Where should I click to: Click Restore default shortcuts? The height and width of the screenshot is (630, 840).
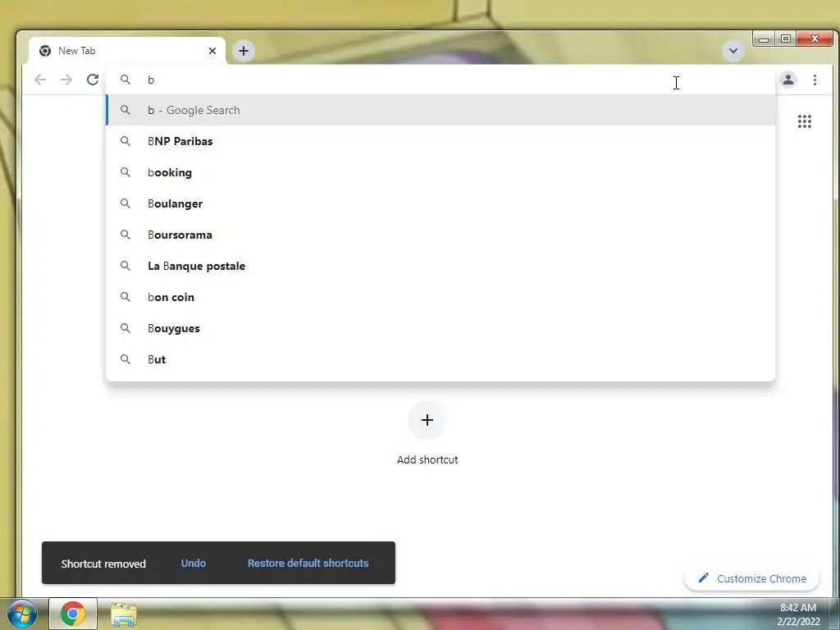coord(308,563)
